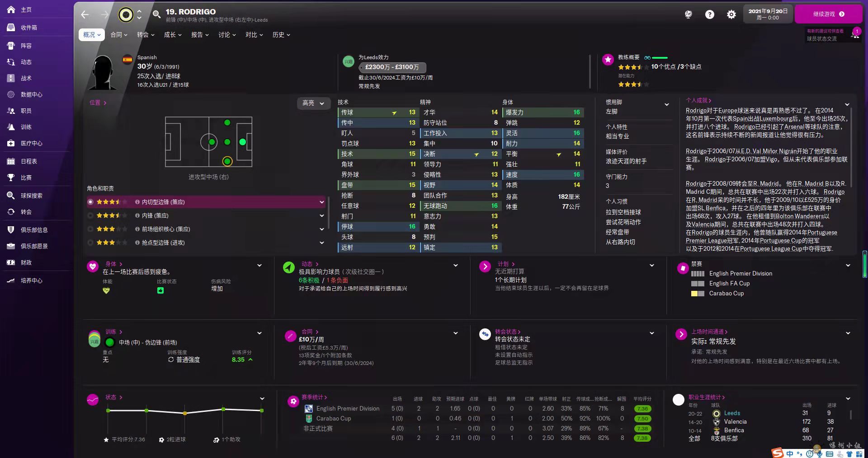This screenshot has height=458, width=868.
Task: Open the 主页 home icon in sidebar
Action: coord(11,9)
